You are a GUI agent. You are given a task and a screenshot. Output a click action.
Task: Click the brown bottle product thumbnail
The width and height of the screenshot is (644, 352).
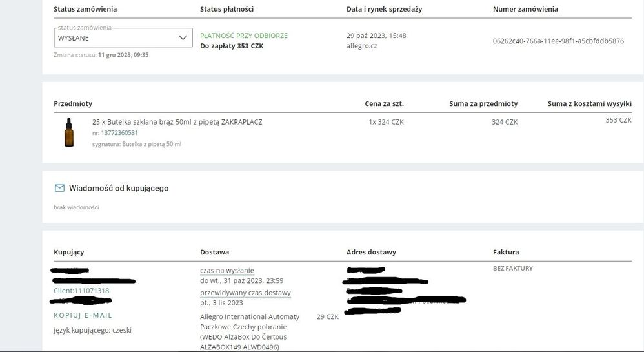pyautogui.click(x=69, y=132)
